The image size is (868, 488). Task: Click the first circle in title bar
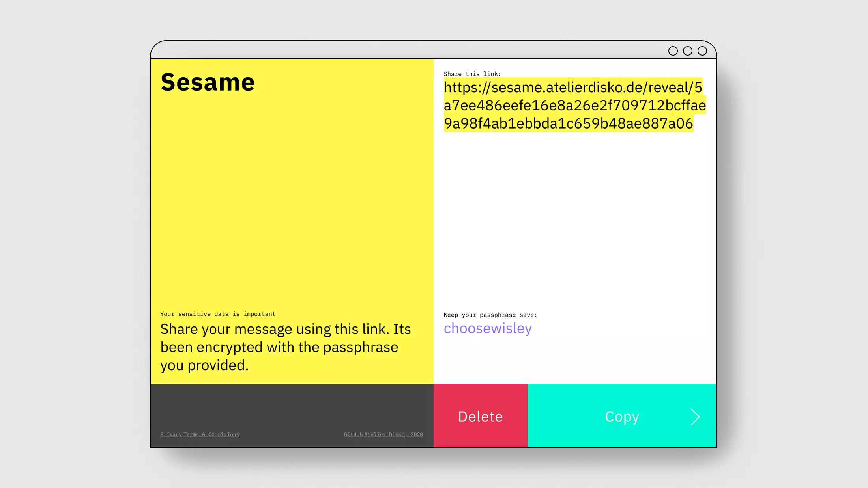point(673,51)
